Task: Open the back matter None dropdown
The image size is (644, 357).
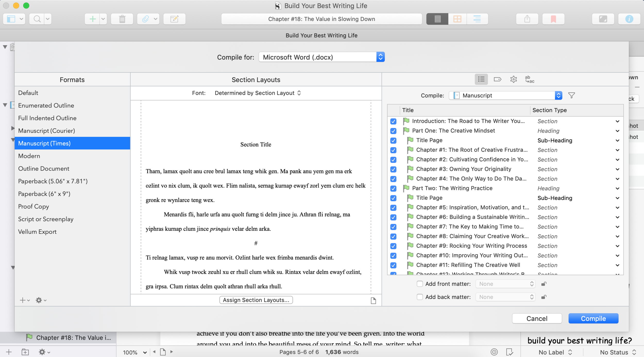Action: (505, 297)
